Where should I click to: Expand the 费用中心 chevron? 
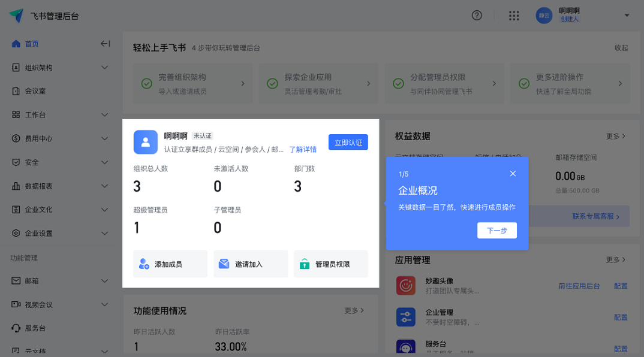point(105,139)
